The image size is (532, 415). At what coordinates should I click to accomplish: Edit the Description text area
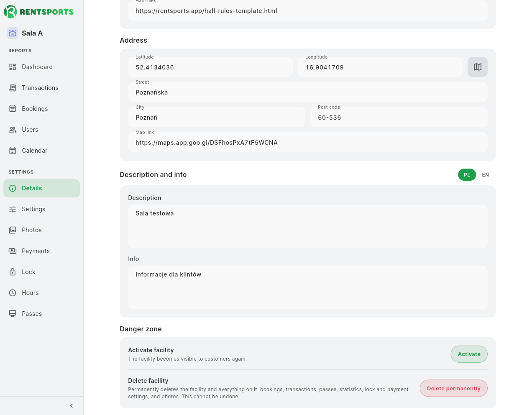coord(308,226)
